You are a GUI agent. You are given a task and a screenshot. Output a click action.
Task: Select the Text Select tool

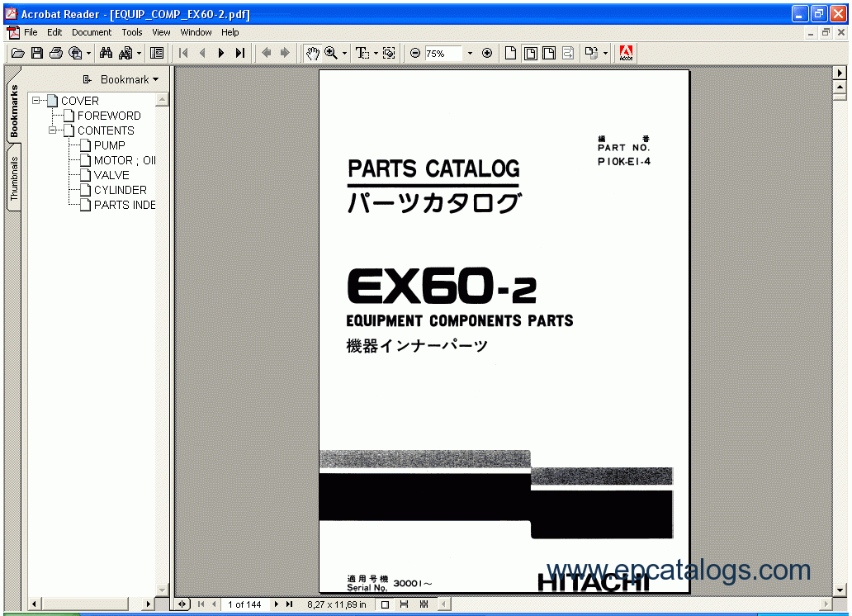pos(362,54)
